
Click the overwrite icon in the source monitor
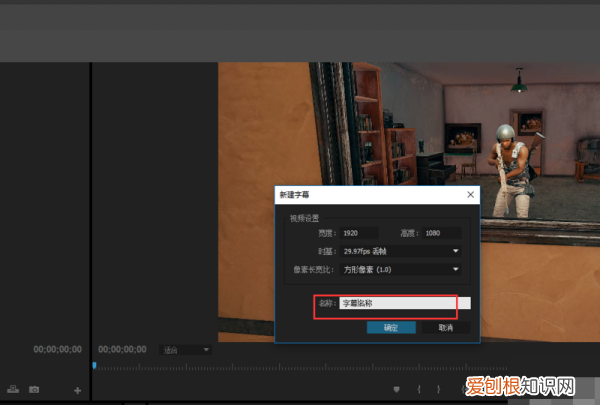click(13, 389)
